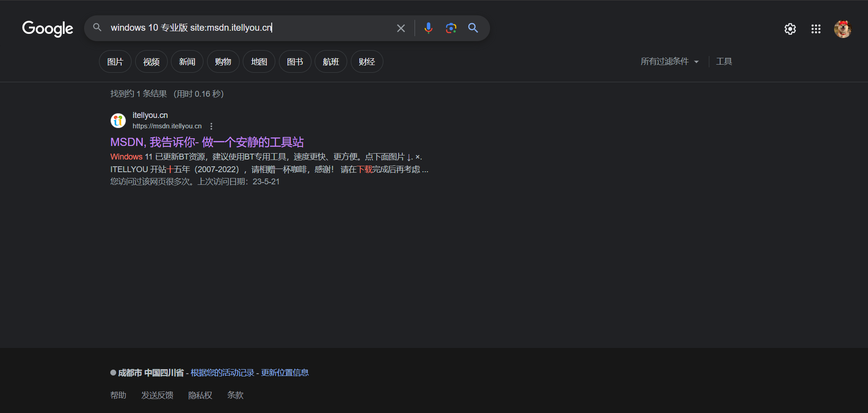Click result count text 找到约 1 条结果
Screen dimensions: 868x413
pos(139,94)
